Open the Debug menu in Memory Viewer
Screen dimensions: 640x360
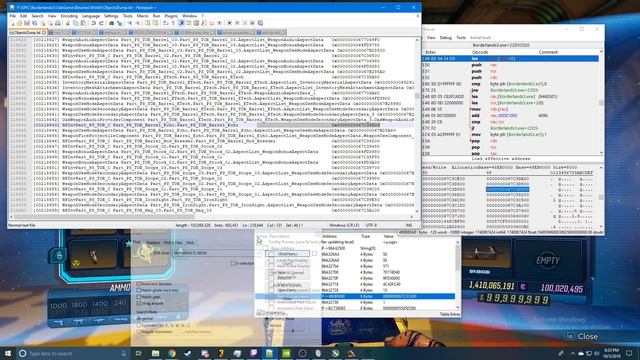coord(445,38)
